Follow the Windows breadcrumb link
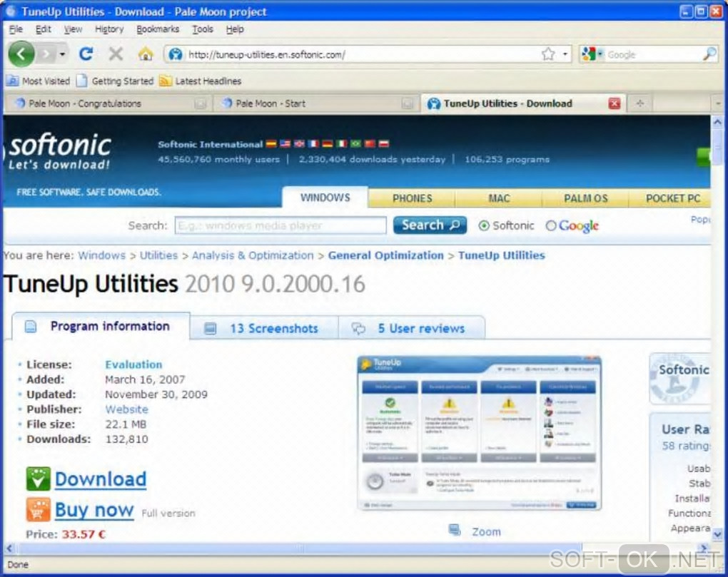Image resolution: width=728 pixels, height=577 pixels. 101,255
